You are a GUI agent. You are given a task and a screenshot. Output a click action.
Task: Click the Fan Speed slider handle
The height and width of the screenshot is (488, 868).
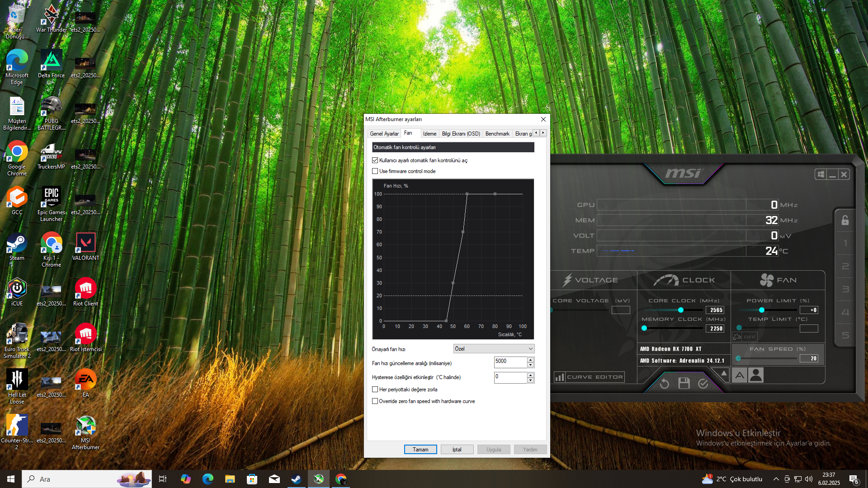point(738,358)
